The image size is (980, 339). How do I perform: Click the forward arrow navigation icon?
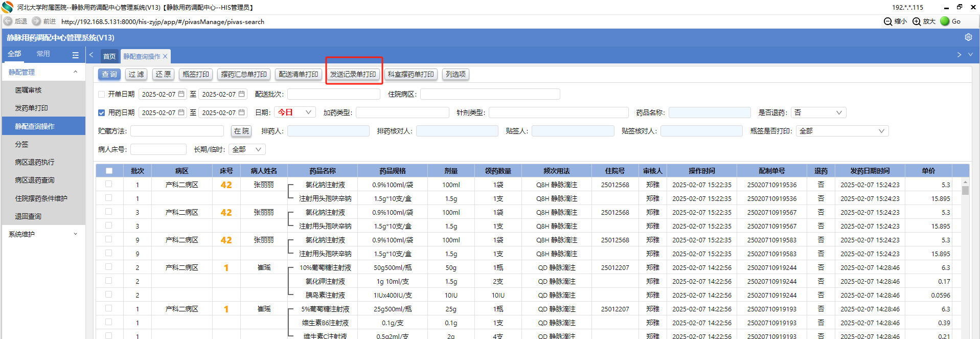click(36, 21)
